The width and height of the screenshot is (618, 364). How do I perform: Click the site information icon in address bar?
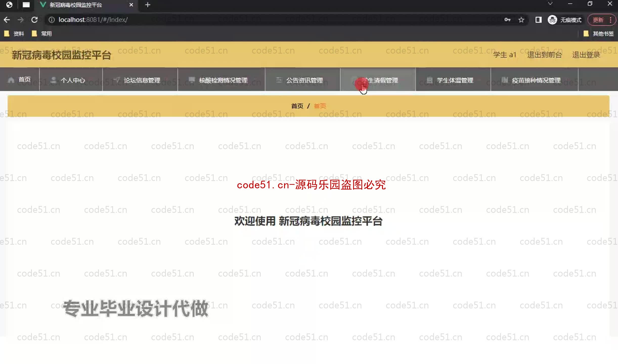[52, 20]
